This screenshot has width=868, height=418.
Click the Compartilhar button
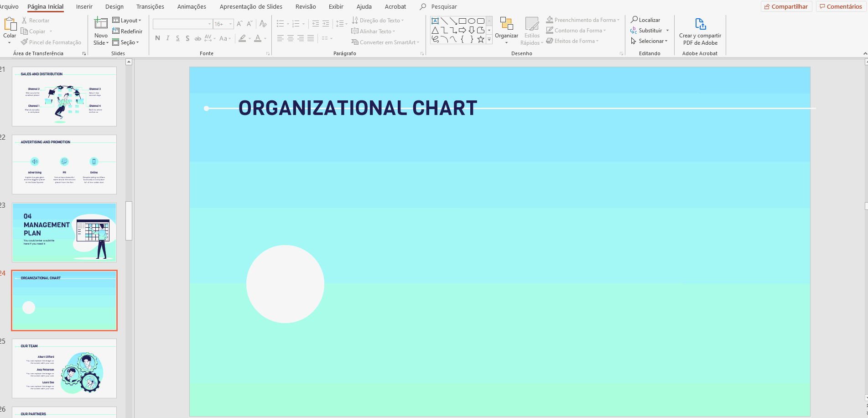click(x=786, y=7)
